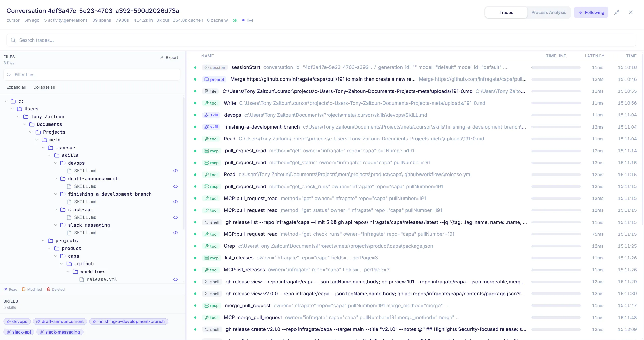Click the Deleted legend trash icon
The height and width of the screenshot is (340, 644).
click(48, 289)
